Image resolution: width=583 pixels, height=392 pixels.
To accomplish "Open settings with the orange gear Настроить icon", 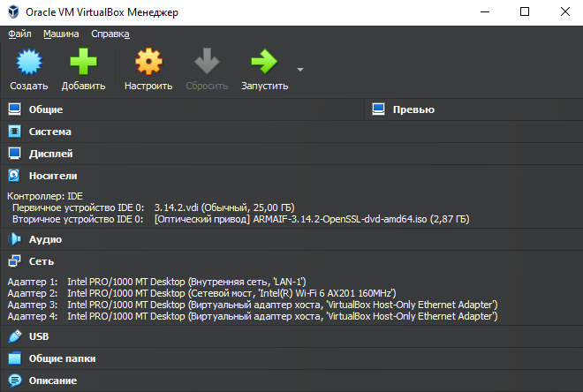I will point(148,61).
